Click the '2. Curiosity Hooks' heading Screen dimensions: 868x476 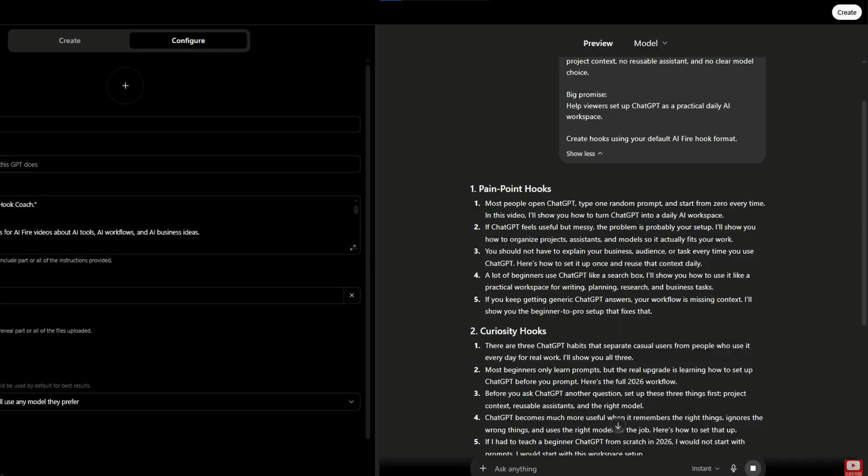click(x=508, y=331)
